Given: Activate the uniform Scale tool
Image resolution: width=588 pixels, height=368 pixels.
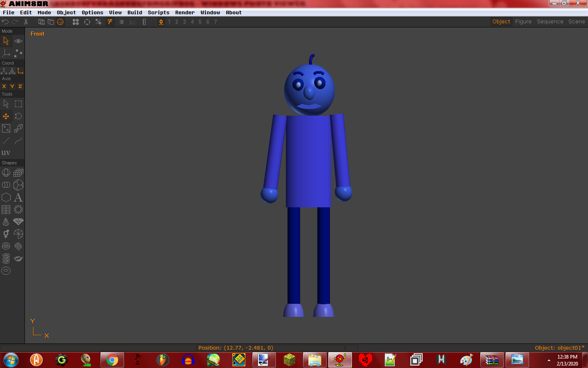Looking at the screenshot, I should (6, 128).
